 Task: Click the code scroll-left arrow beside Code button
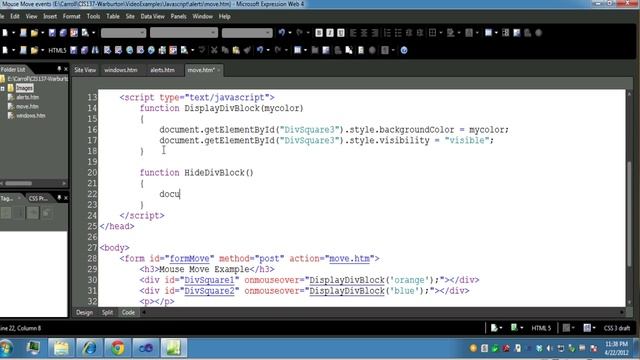143,312
